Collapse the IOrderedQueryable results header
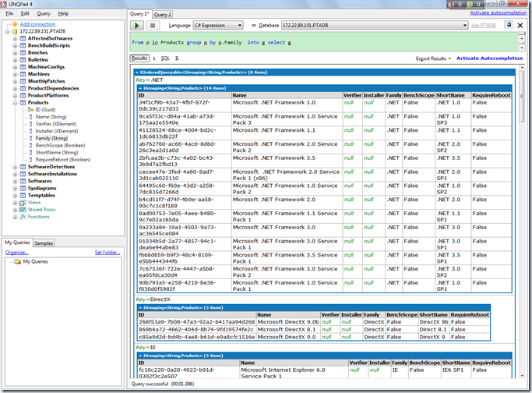The width and height of the screenshot is (532, 393). [137, 73]
